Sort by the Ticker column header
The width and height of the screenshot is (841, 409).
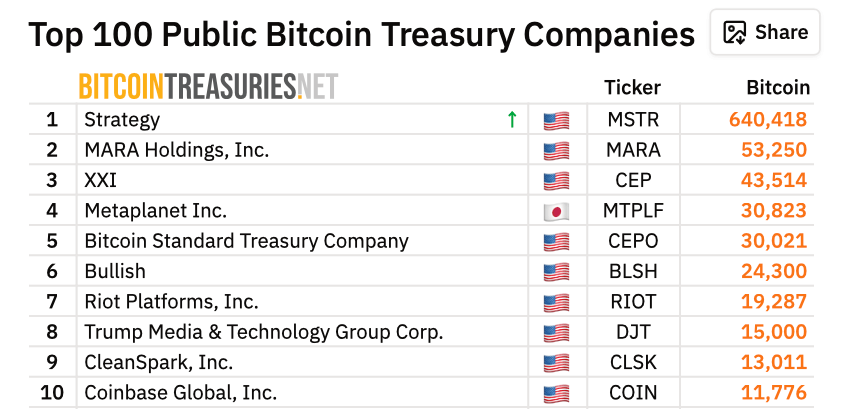pos(633,88)
